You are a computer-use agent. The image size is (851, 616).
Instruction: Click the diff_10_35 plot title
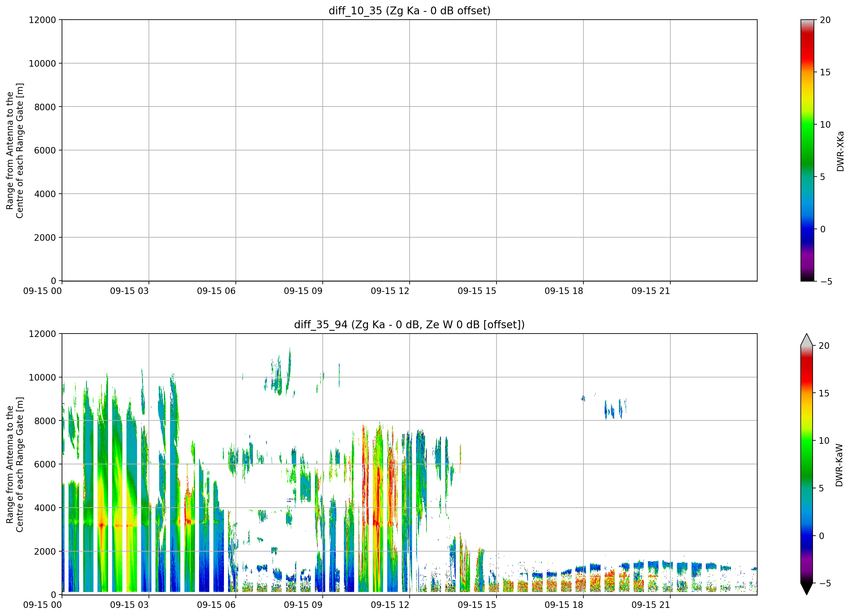click(409, 11)
